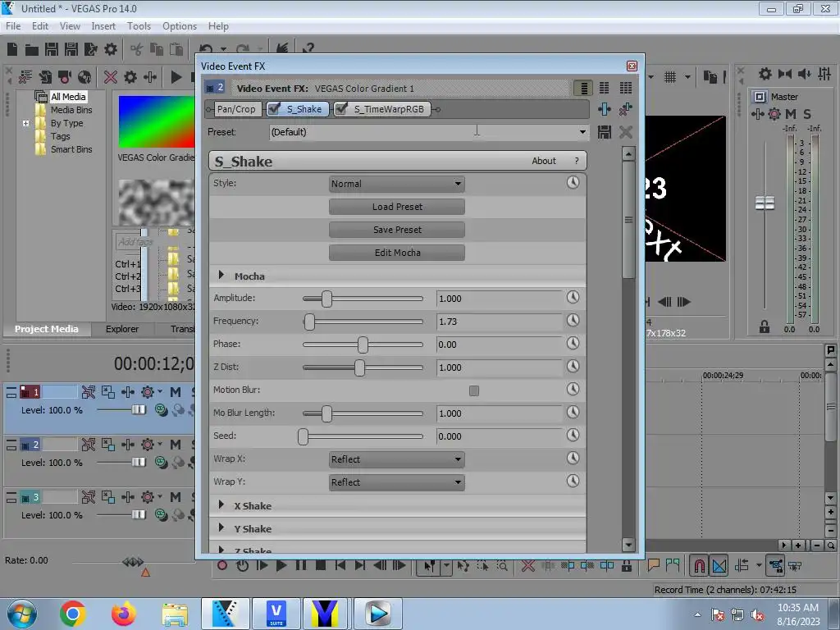Enable snapping magnet icon
840x630 pixels.
699,565
